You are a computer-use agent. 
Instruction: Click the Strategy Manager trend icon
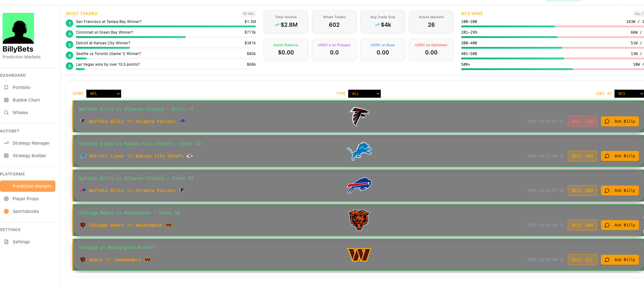pos(6,143)
